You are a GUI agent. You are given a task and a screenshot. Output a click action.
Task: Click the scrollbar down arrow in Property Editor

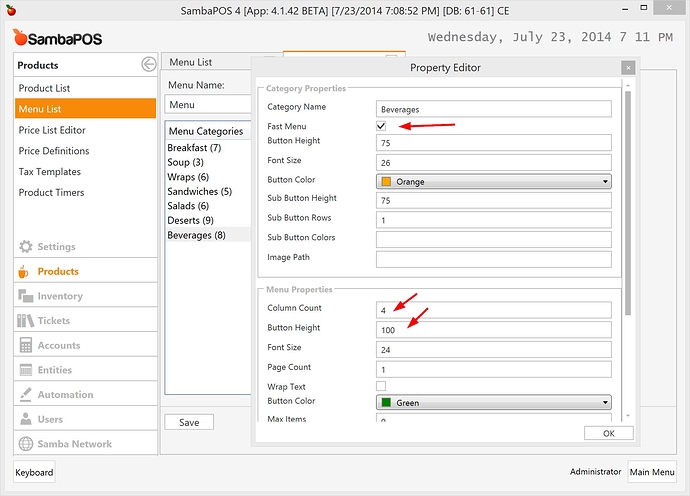point(628,416)
